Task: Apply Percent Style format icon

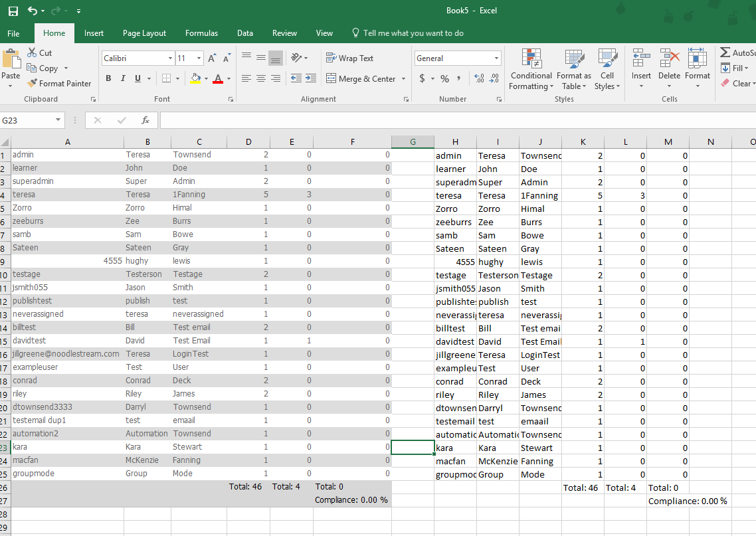Action: pyautogui.click(x=444, y=78)
